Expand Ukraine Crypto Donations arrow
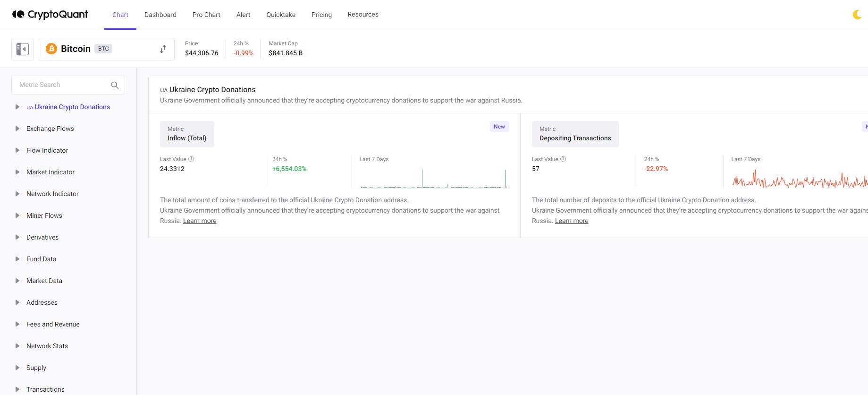868x395 pixels. 17,107
